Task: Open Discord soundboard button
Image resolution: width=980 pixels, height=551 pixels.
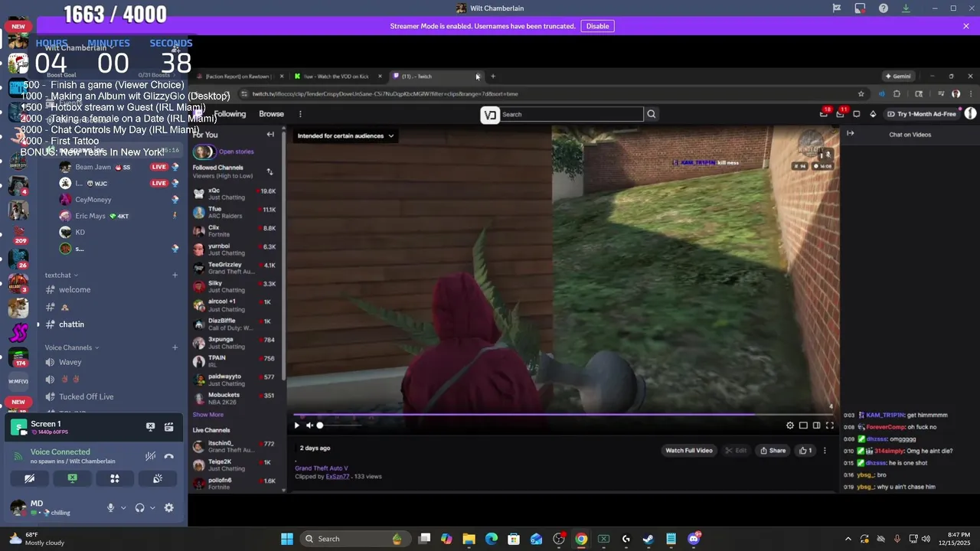Action: (x=158, y=478)
